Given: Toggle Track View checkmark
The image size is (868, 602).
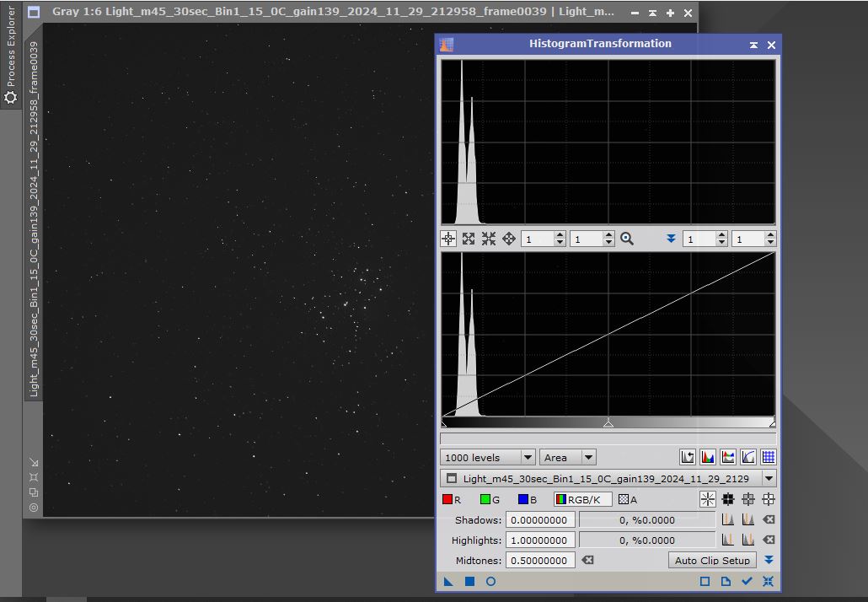Looking at the screenshot, I should pos(747,582).
